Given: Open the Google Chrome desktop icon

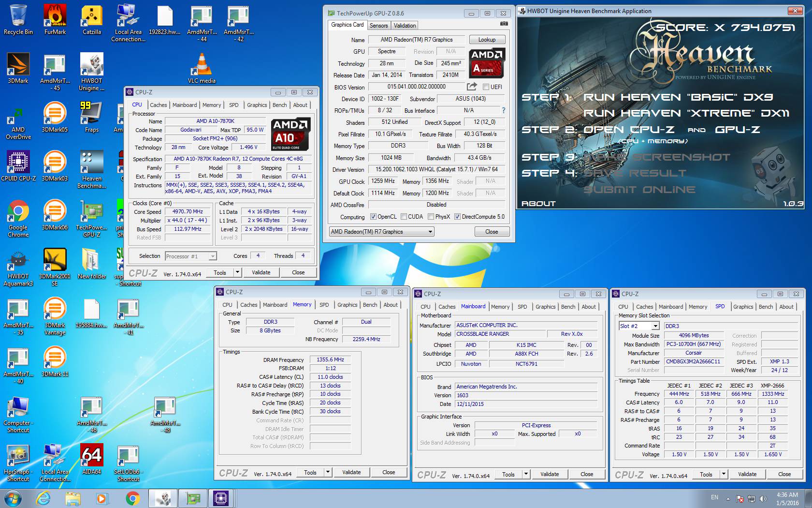Looking at the screenshot, I should coord(18,218).
